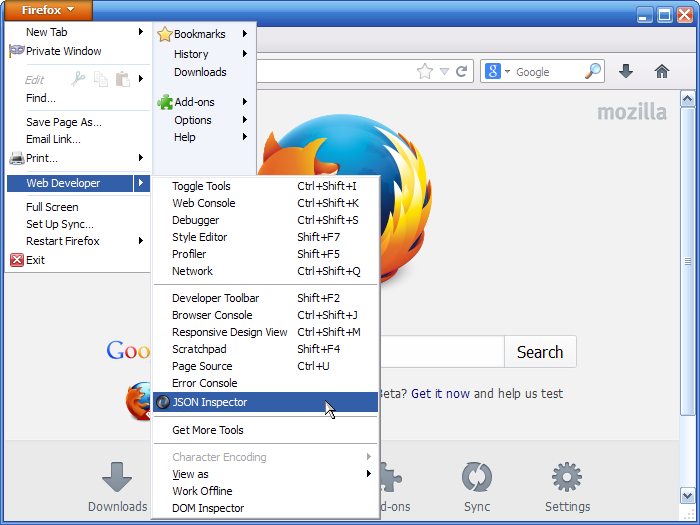Viewport: 700px width, 525px height.
Task: Open downloads arrow icon in toolbar
Action: [x=626, y=71]
